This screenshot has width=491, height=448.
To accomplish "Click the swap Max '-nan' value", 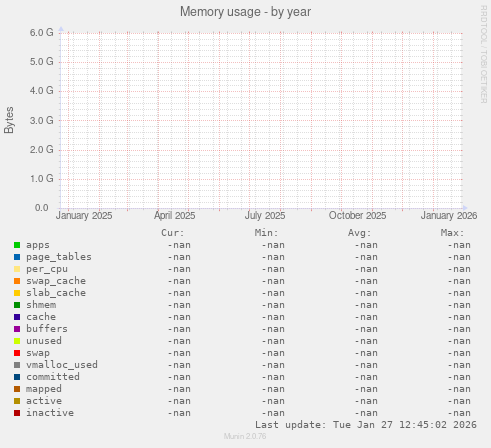I will [459, 353].
